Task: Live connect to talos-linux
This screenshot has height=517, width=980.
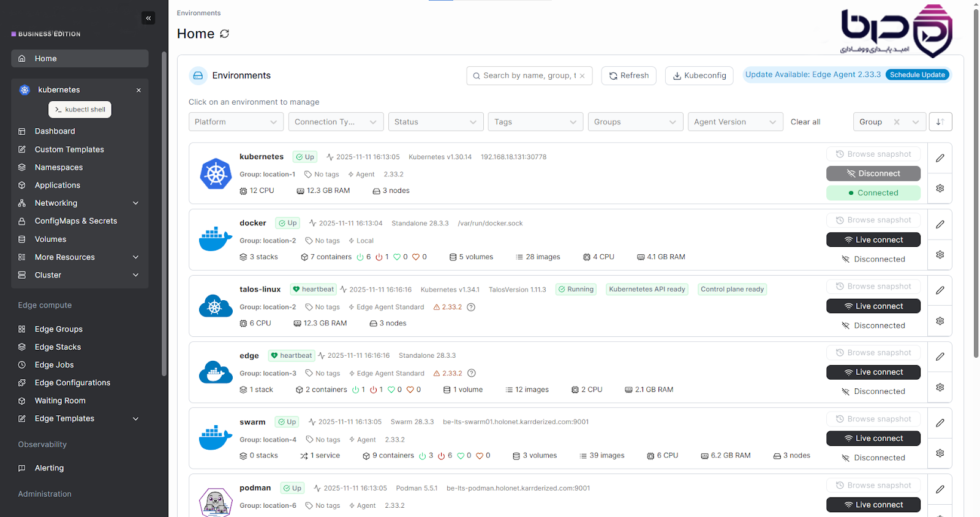Action: pos(873,306)
